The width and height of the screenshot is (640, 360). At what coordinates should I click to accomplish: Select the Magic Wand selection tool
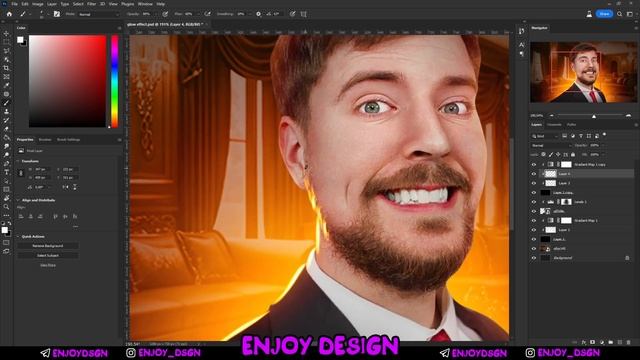click(x=6, y=59)
